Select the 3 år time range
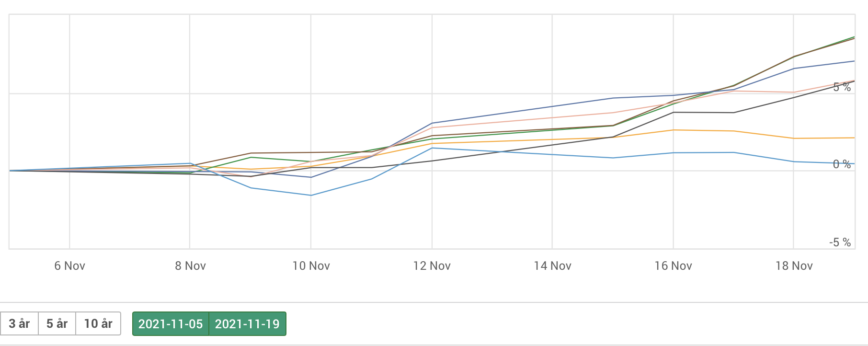Image resolution: width=868 pixels, height=346 pixels. [19, 324]
